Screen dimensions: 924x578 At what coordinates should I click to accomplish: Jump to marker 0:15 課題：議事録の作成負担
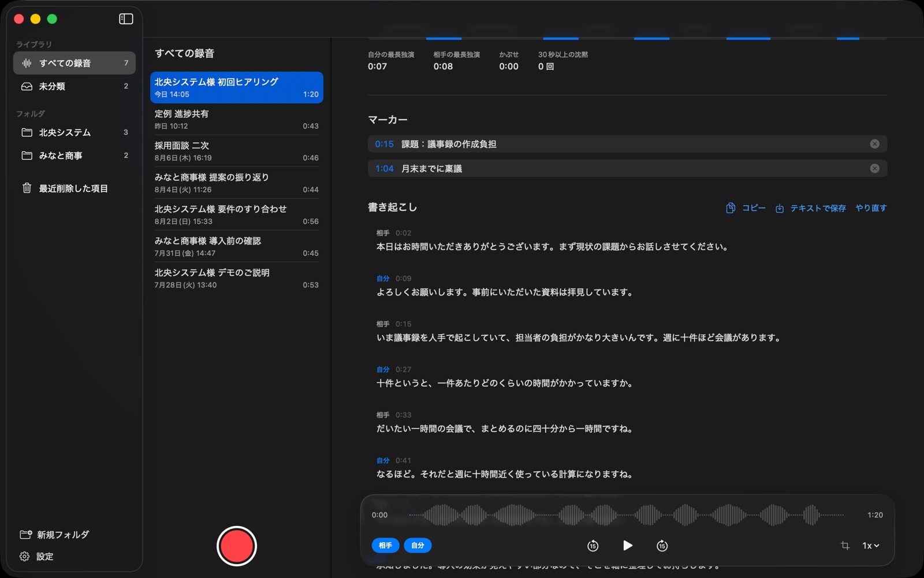(627, 144)
